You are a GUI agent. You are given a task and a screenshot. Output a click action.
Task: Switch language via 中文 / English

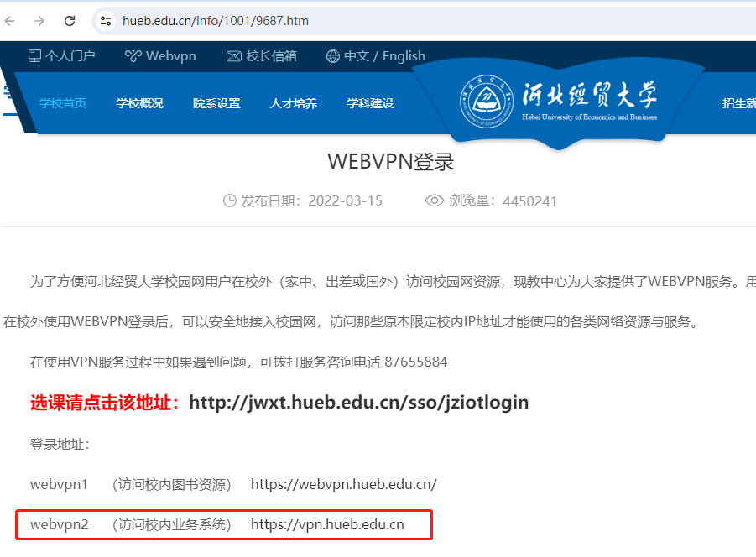click(x=376, y=56)
